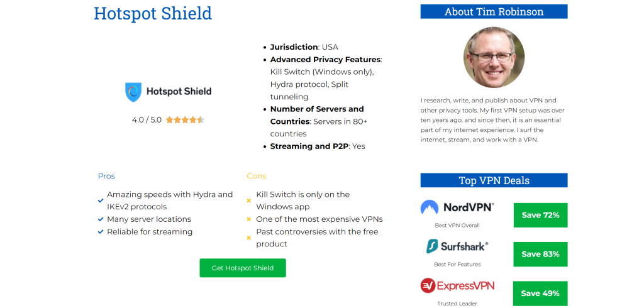Open the NordVPN Save 72% deal
The width and height of the screenshot is (644, 308).
540,215
